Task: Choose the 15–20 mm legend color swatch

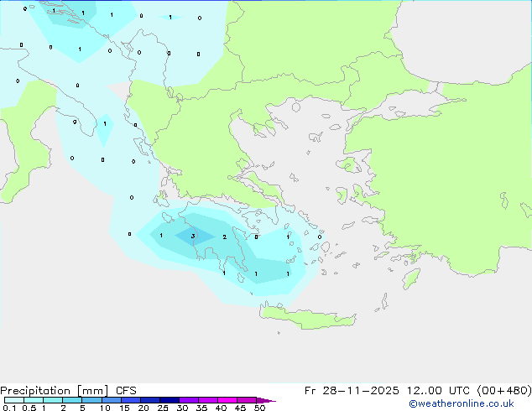Action: (130, 400)
